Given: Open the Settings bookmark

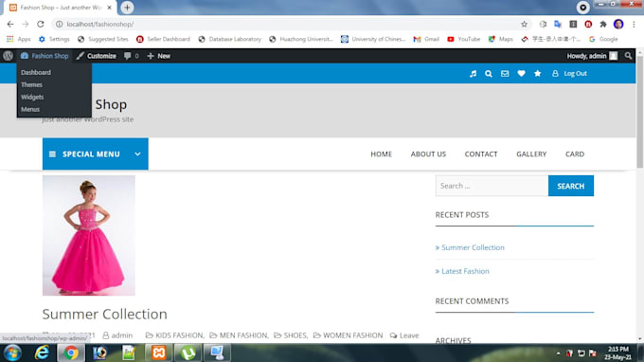Looking at the screenshot, I should click(54, 39).
